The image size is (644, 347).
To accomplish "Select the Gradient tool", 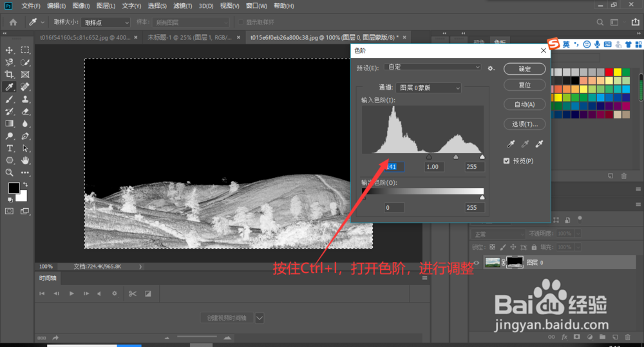I will (x=9, y=124).
